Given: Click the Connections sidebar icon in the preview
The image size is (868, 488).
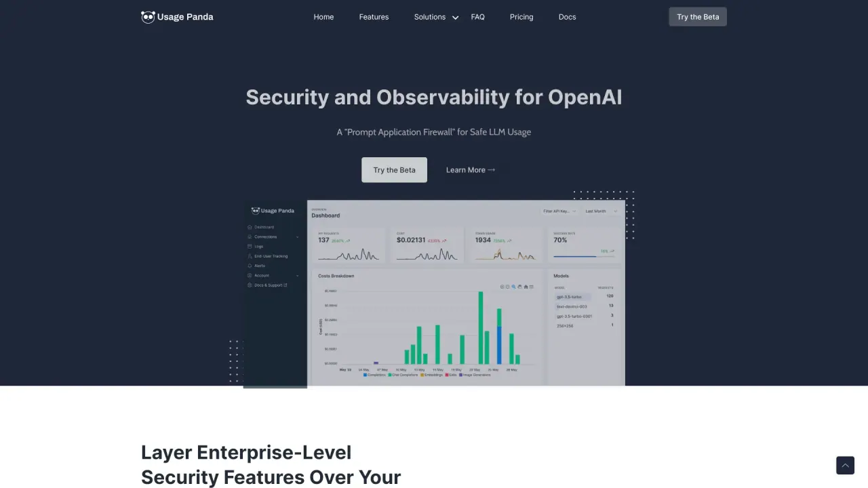Looking at the screenshot, I should (250, 237).
